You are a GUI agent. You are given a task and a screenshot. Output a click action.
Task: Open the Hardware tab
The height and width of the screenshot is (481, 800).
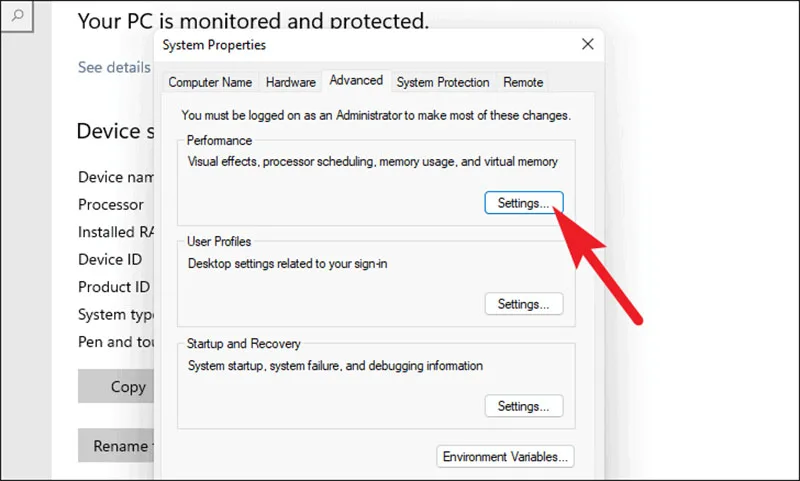(x=290, y=82)
